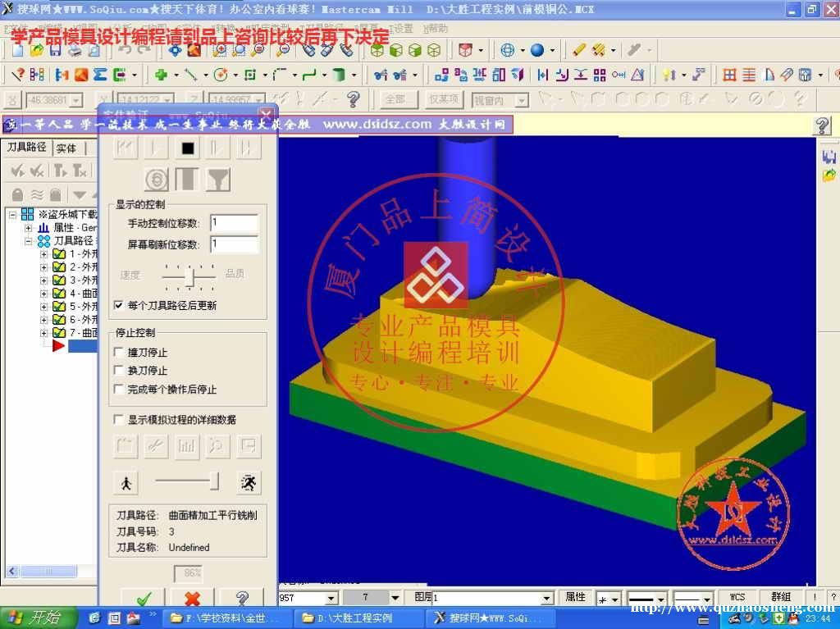Expand toolpath operation 1 in the tree
This screenshot has width=840, height=629.
[44, 254]
